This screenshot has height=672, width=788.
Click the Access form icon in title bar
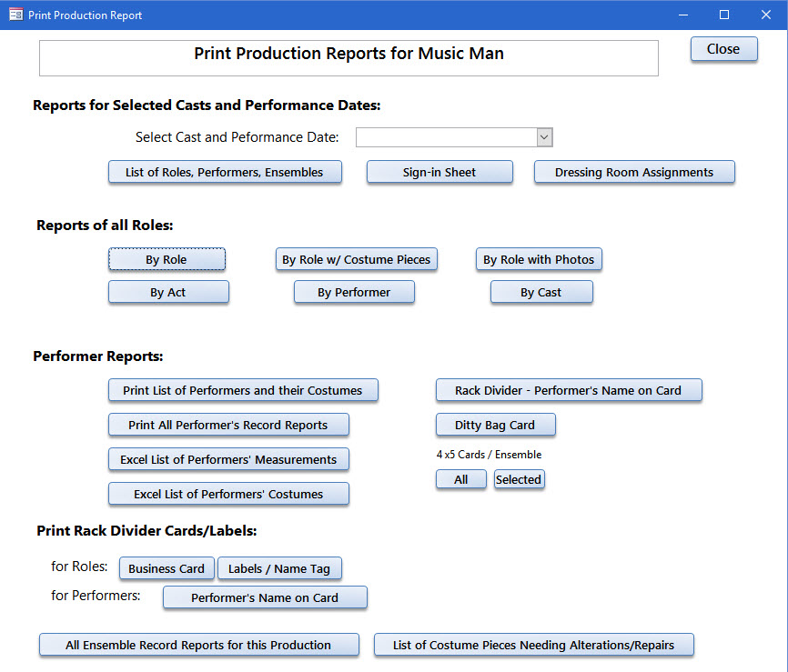click(16, 15)
